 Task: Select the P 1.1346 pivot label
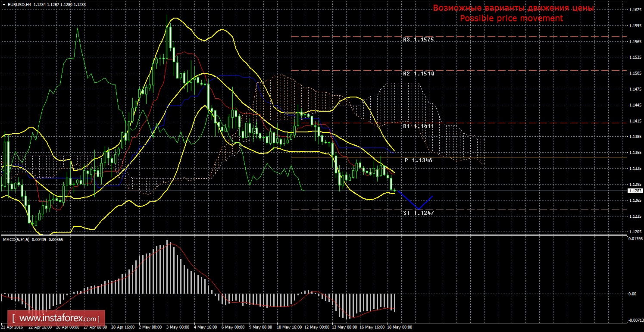coord(419,160)
